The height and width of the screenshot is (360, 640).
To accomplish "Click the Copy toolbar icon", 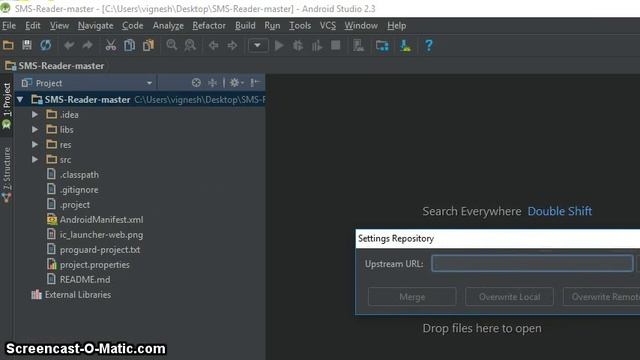I will pos(129,45).
